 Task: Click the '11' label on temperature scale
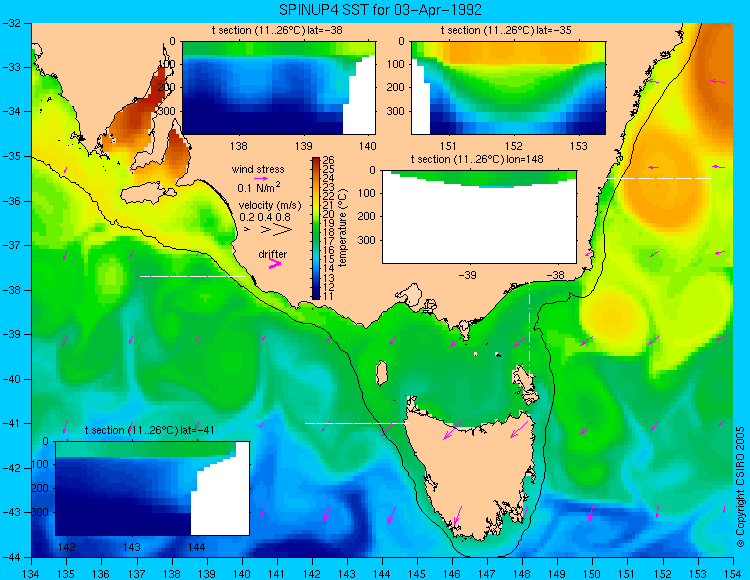(x=328, y=295)
